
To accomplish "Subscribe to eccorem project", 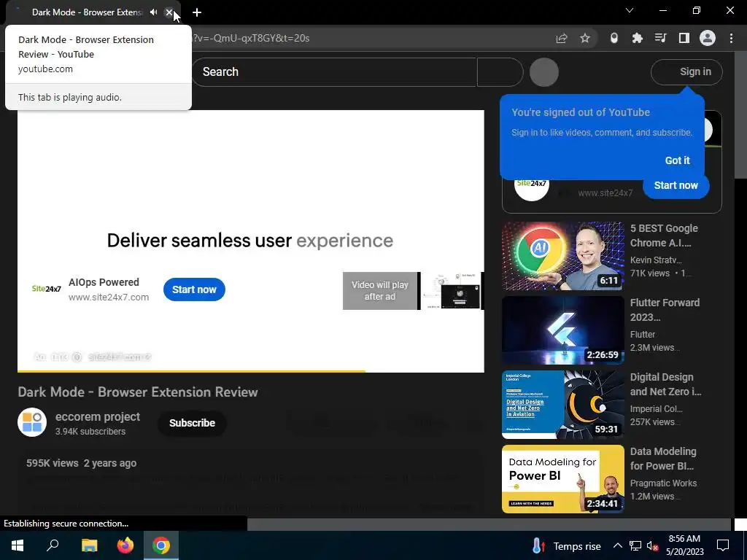I will pos(192,423).
